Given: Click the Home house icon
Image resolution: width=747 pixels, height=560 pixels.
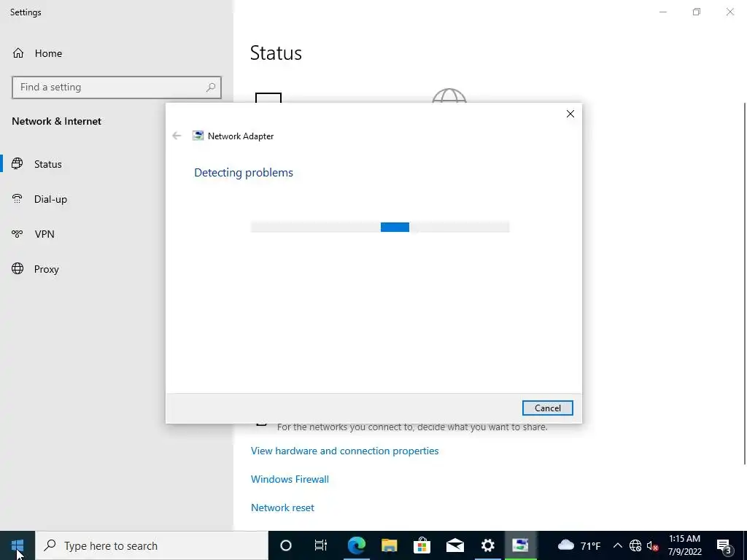Looking at the screenshot, I should pos(18,52).
